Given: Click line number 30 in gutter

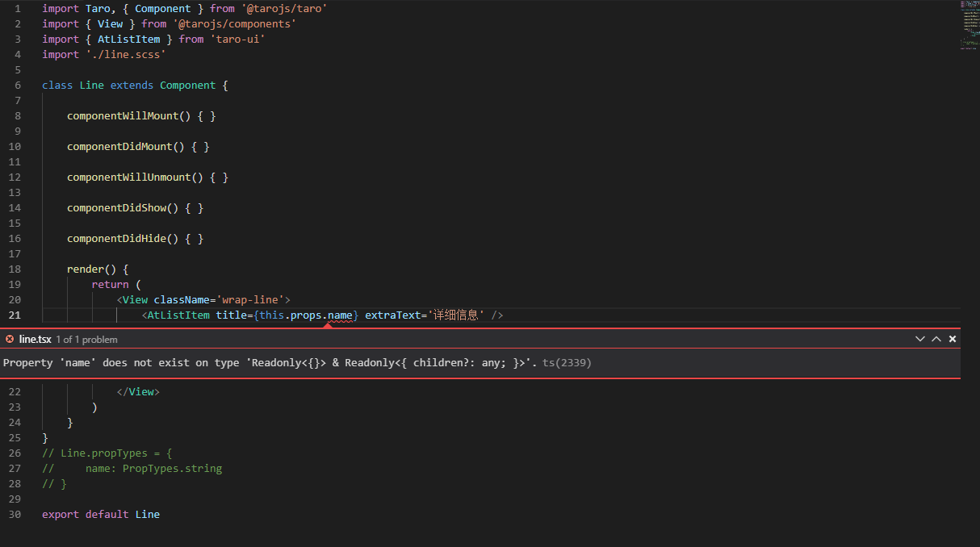Looking at the screenshot, I should 15,514.
